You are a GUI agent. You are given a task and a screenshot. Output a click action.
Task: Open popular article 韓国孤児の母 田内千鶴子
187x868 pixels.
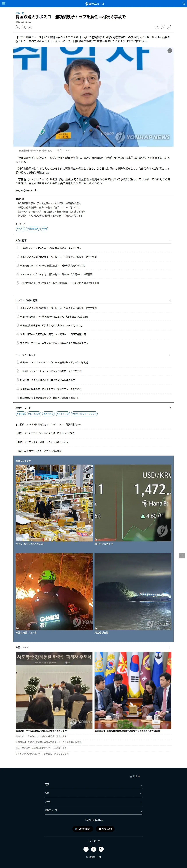[x=59, y=283]
